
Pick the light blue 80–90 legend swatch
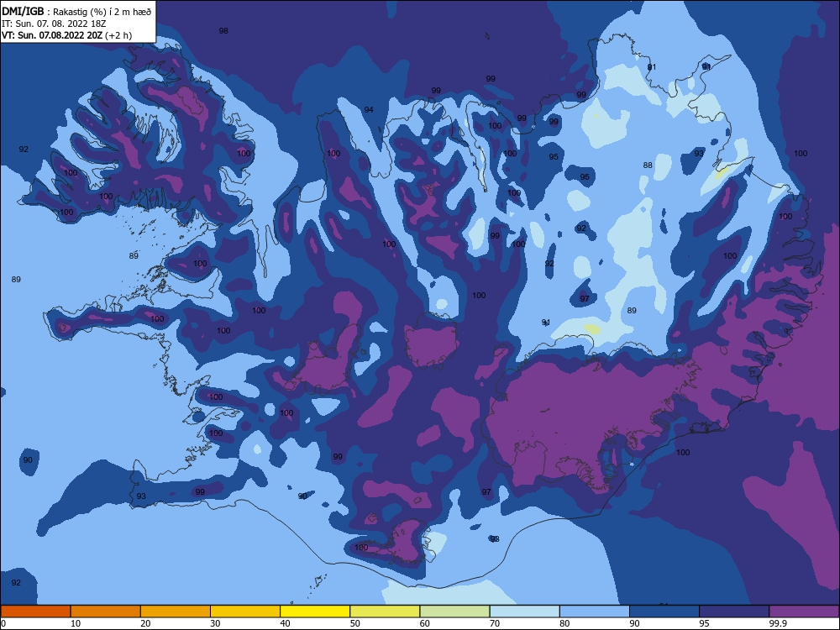pyautogui.click(x=595, y=612)
